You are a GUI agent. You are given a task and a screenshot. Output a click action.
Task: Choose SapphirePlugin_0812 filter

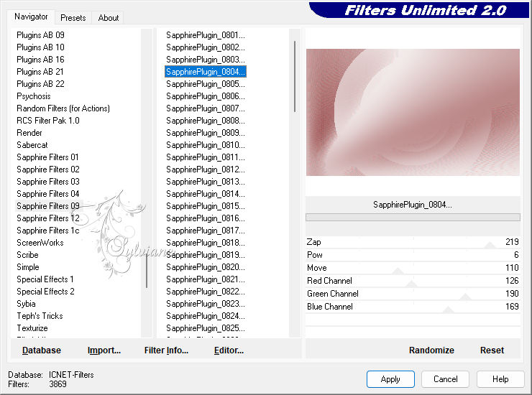206,169
